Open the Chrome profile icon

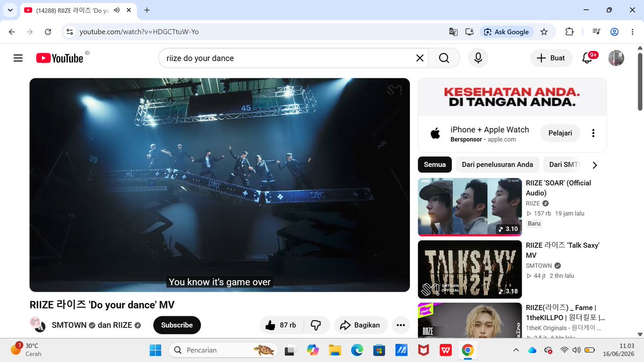(614, 32)
